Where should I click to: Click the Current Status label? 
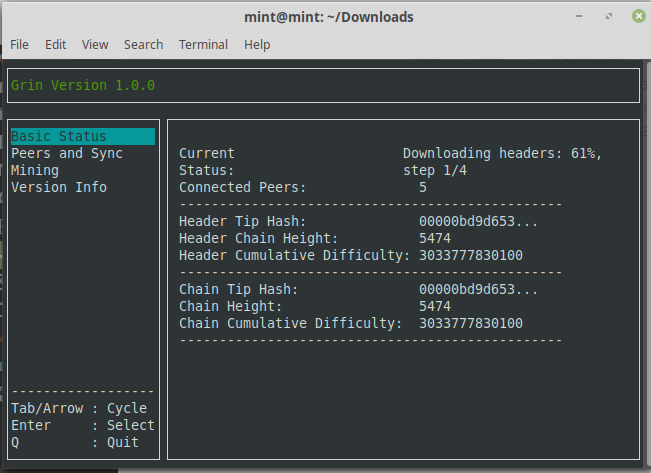(207, 162)
